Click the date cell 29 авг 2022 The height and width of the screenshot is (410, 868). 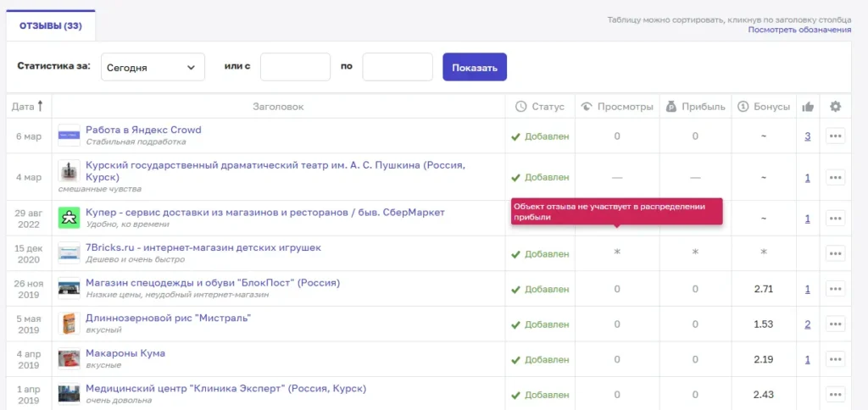[29, 219]
